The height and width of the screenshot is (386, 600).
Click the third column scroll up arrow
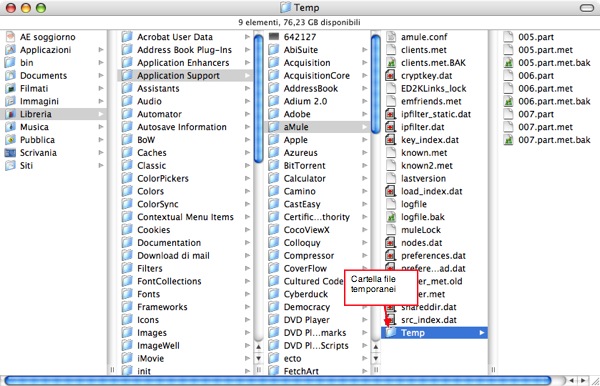click(376, 347)
